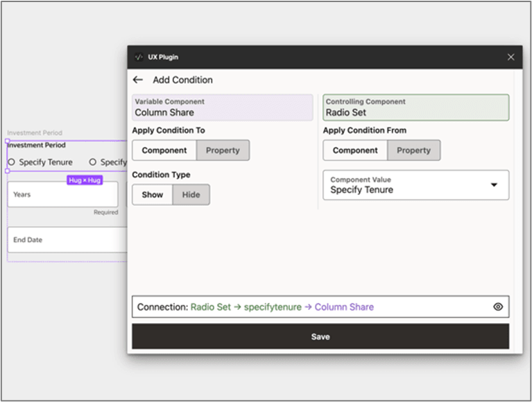This screenshot has width=532, height=402.
Task: Click the Condition Type label
Action: point(161,175)
